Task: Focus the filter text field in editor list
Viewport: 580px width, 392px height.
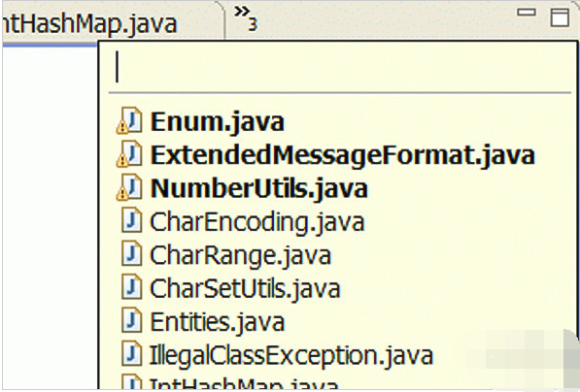Action: click(x=340, y=67)
